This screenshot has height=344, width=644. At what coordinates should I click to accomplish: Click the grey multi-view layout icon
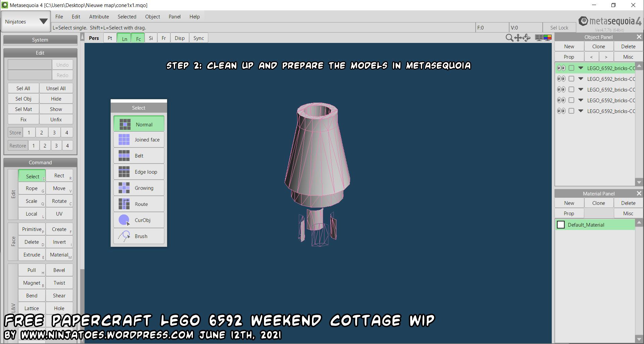pos(539,38)
